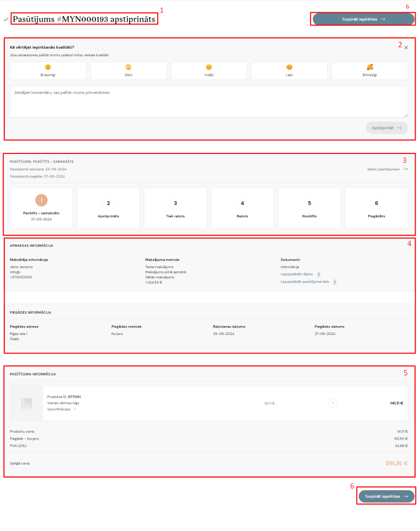This screenshot has height=531, width=420.
Task: Click the phone number +371000000
Action: (x=21, y=277)
